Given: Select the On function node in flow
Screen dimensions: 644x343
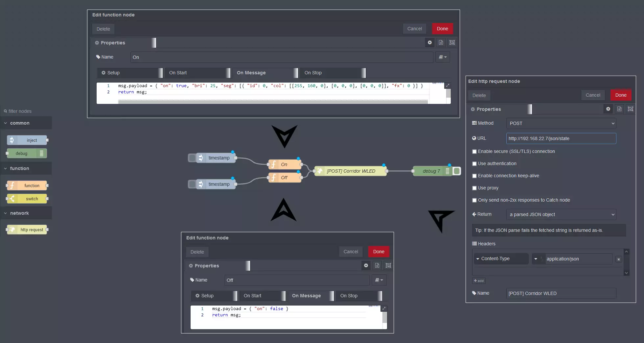Looking at the screenshot, I should point(285,164).
